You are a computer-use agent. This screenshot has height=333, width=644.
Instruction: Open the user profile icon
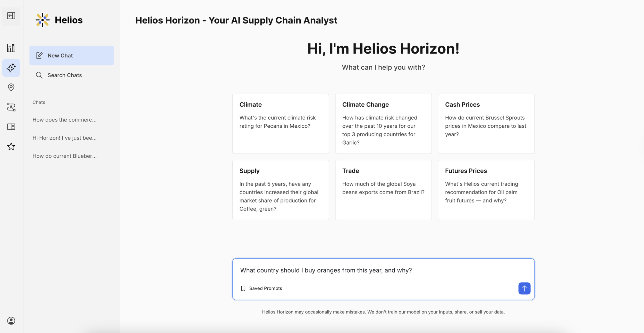[x=11, y=321]
